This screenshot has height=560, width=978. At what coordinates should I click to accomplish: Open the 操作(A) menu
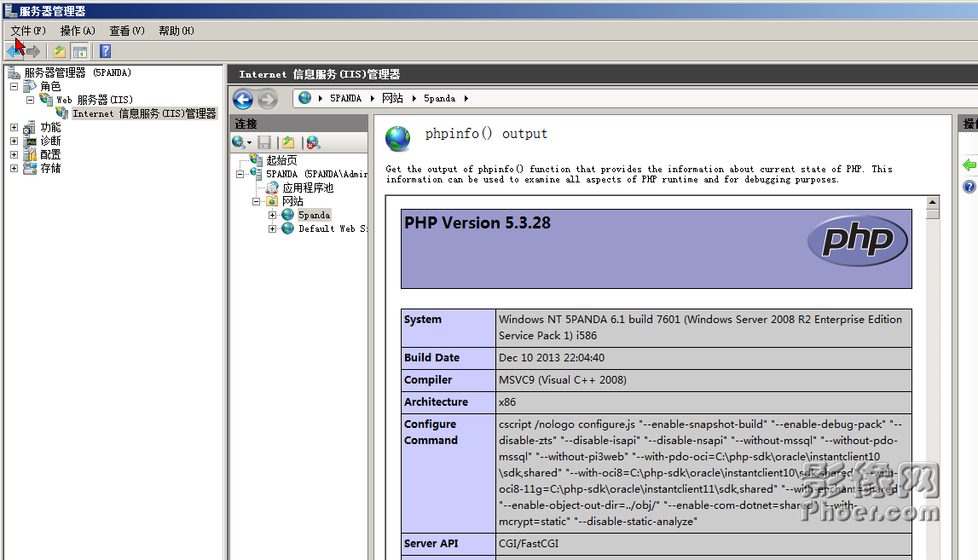tap(78, 31)
